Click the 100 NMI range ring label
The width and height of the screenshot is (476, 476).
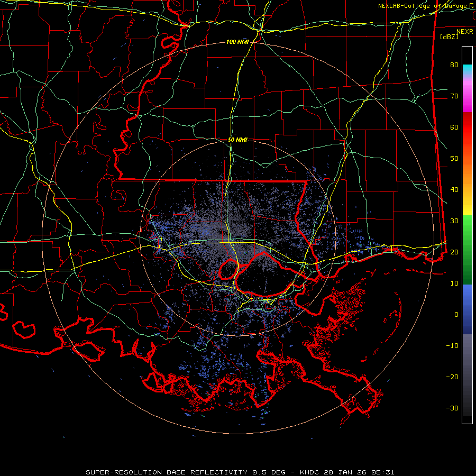click(237, 42)
